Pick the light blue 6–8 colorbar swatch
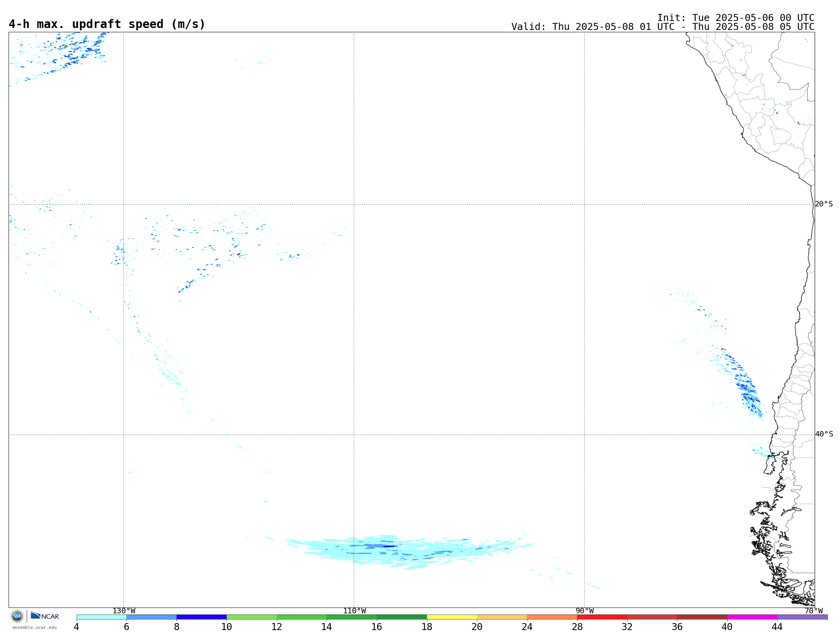This screenshot has width=840, height=632. 152,617
